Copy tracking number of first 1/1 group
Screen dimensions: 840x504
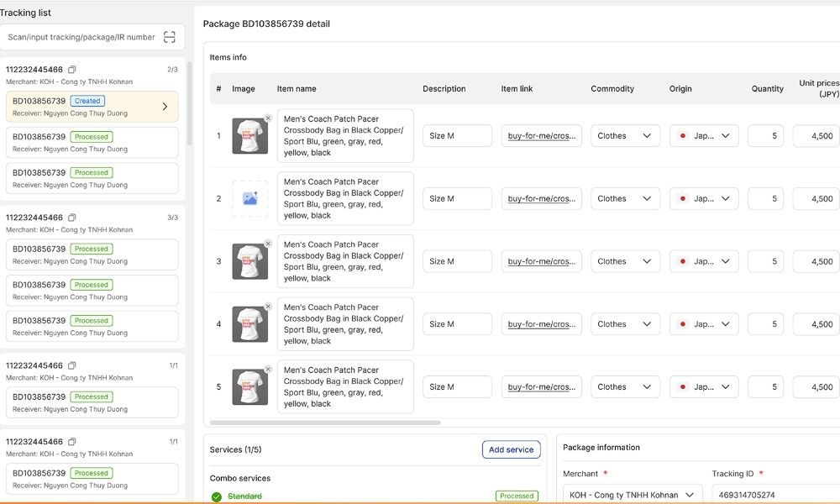coord(72,365)
